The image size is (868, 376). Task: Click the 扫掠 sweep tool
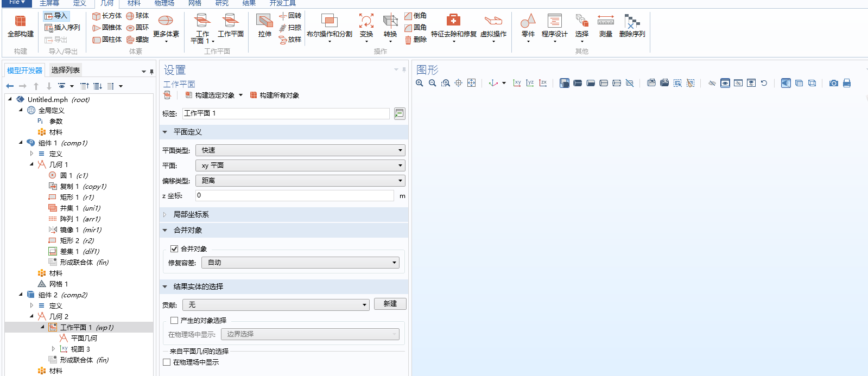(290, 28)
